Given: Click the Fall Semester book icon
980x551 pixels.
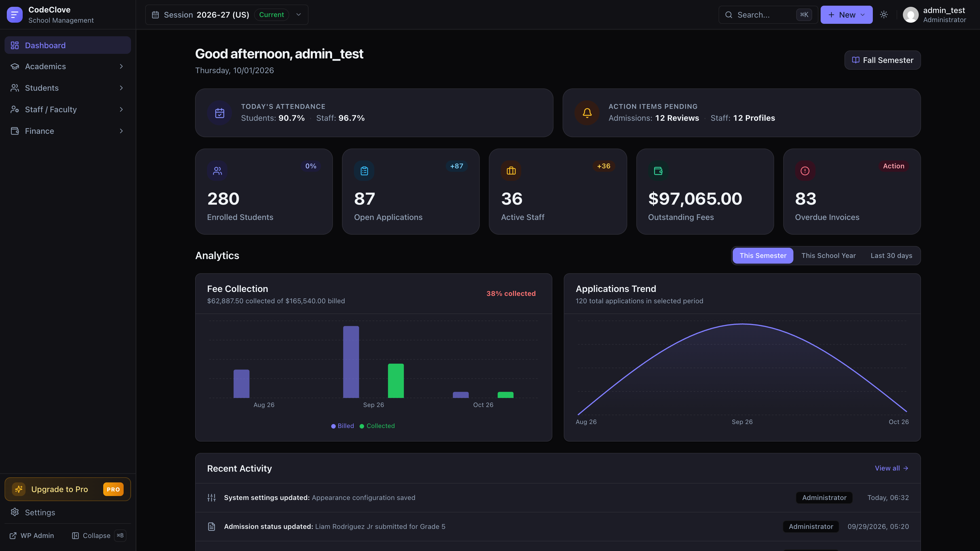Looking at the screenshot, I should click(x=856, y=60).
